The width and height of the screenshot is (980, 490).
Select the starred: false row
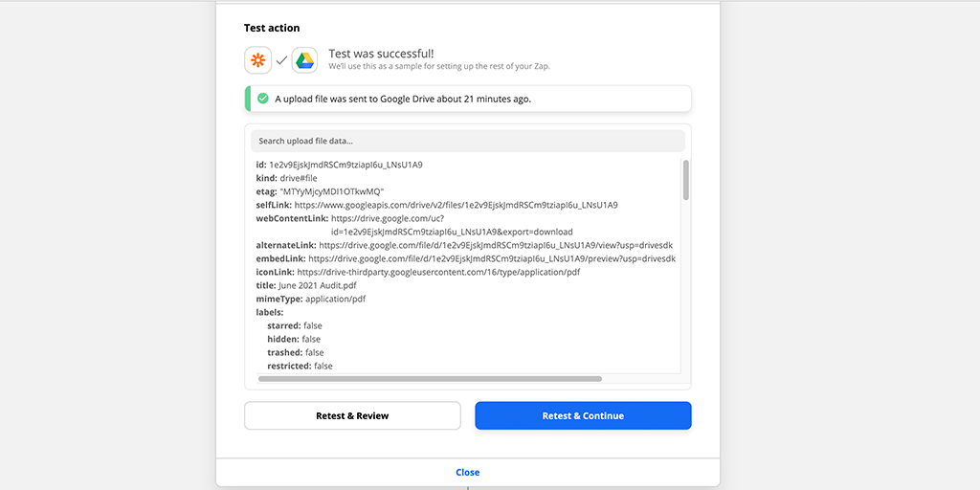[294, 325]
